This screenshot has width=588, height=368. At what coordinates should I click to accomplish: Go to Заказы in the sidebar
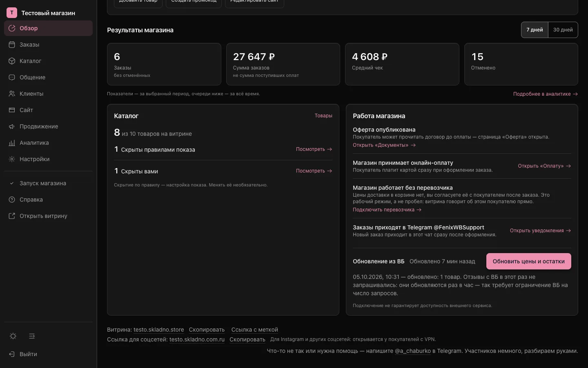pyautogui.click(x=48, y=45)
